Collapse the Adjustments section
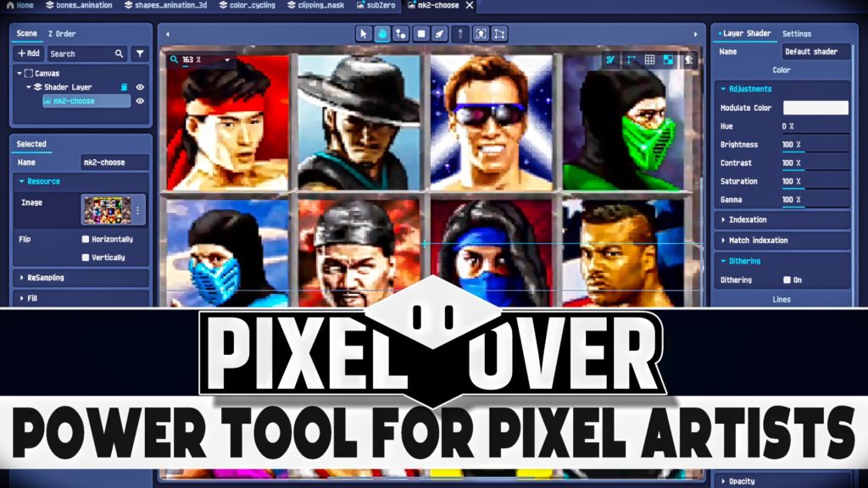This screenshot has height=488, width=868. (x=723, y=88)
